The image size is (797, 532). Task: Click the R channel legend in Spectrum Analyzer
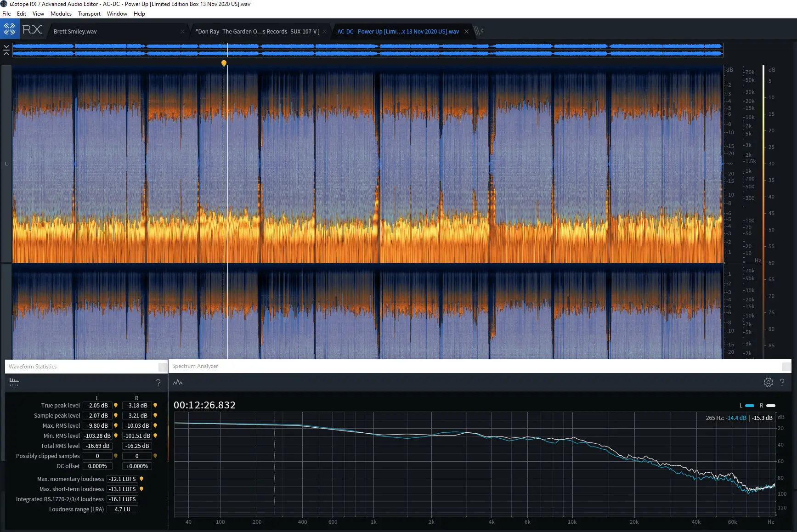tap(768, 406)
